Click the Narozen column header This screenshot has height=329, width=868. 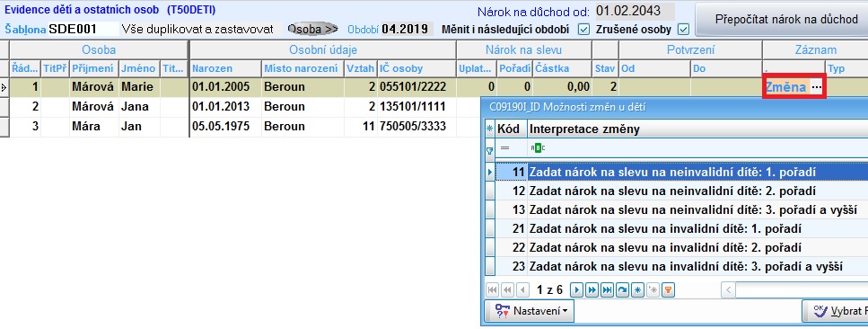[x=225, y=69]
